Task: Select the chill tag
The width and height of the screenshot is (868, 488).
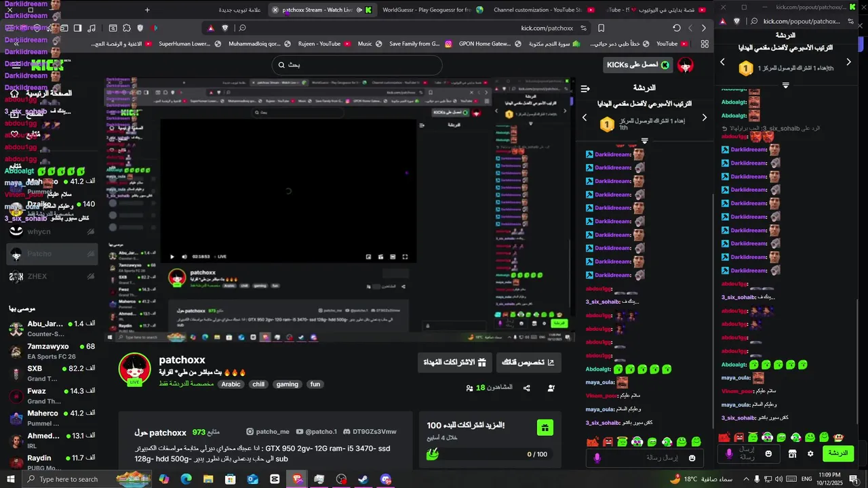Action: click(258, 384)
